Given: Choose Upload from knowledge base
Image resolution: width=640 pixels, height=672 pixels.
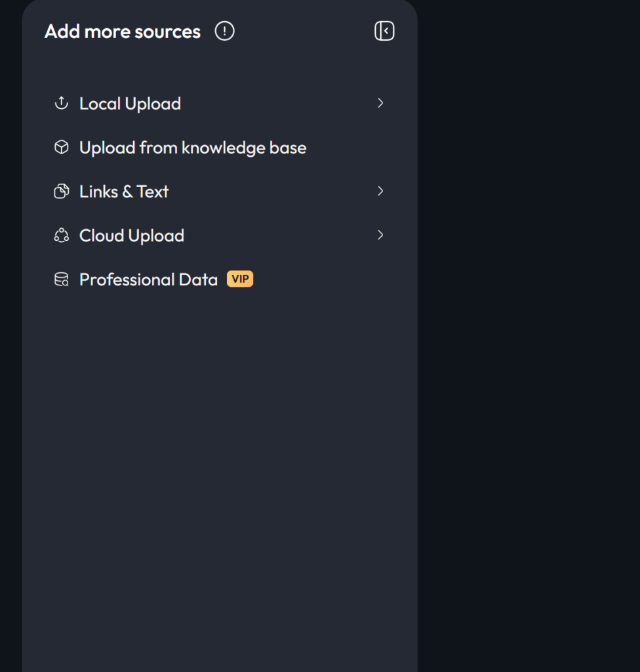Looking at the screenshot, I should (193, 148).
